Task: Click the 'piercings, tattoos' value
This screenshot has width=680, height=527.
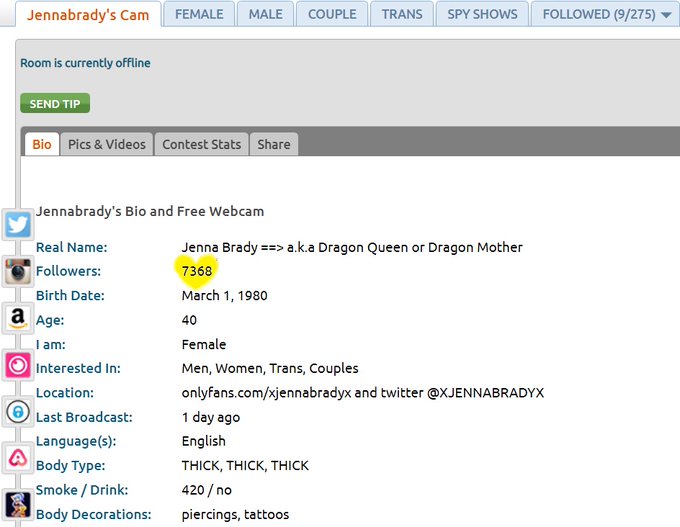Action: click(235, 514)
